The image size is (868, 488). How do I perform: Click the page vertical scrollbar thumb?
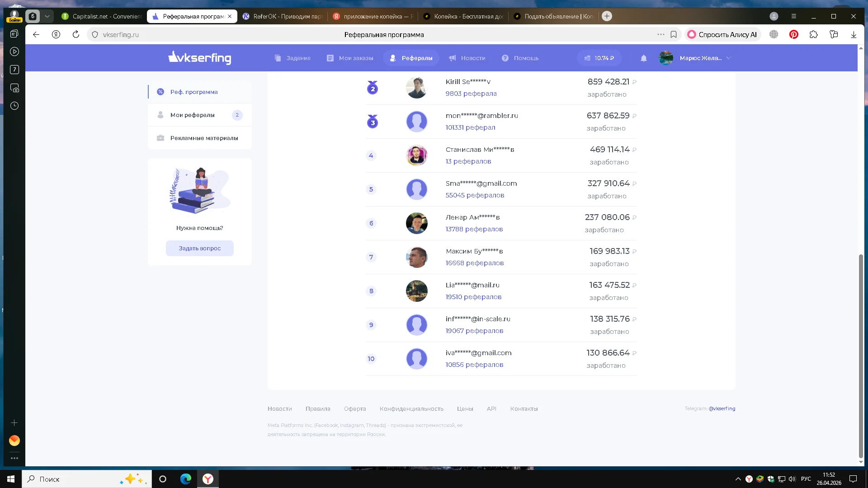pos(861,356)
